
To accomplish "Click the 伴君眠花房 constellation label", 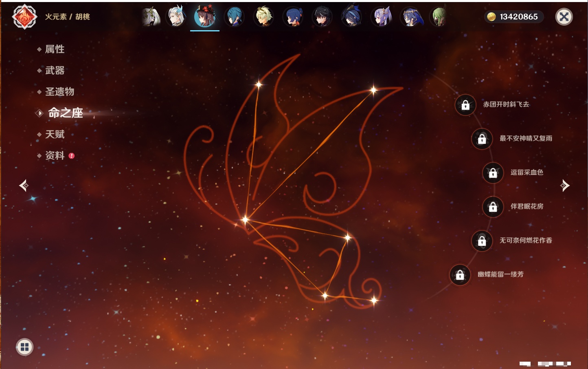I will click(527, 206).
